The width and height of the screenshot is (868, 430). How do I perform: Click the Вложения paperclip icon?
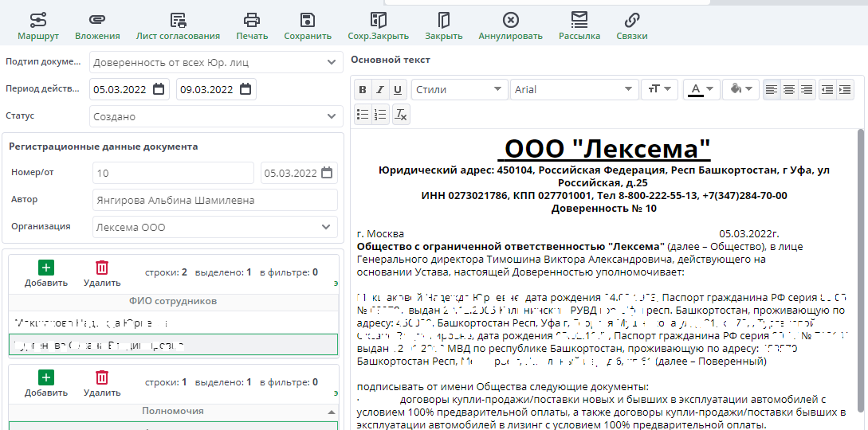[97, 26]
